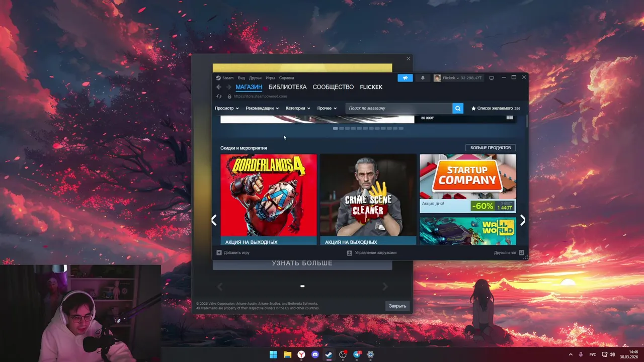Select first featured carousel page dot
Image resolution: width=644 pixels, height=362 pixels.
point(336,128)
